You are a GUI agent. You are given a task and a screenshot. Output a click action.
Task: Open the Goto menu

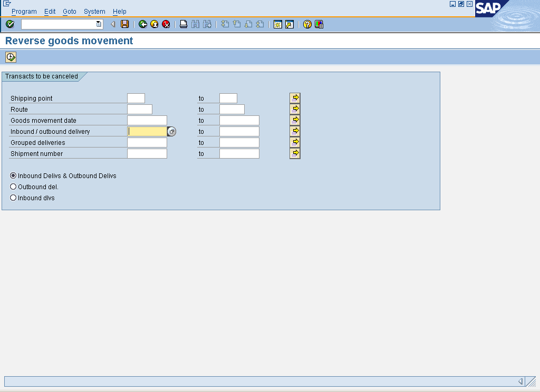click(x=69, y=12)
